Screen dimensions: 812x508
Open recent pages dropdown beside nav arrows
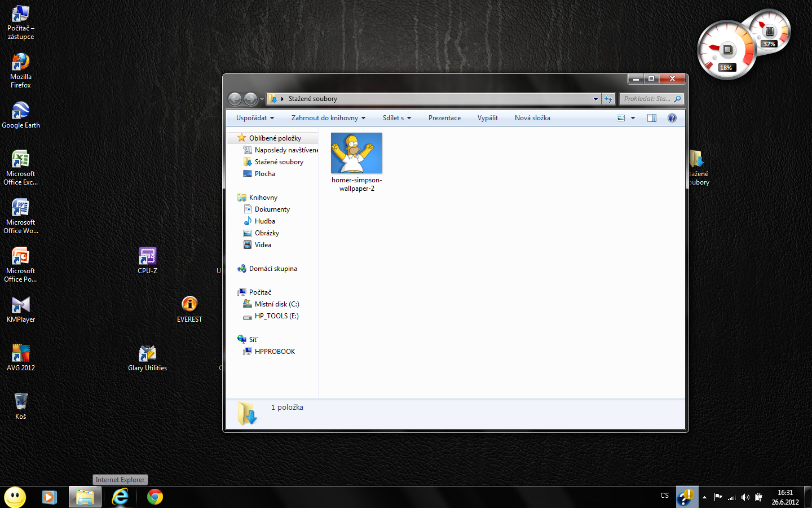262,99
